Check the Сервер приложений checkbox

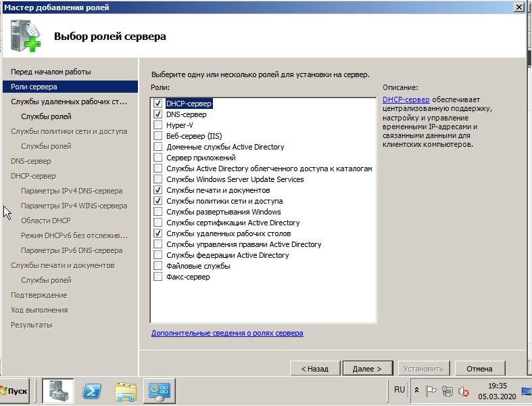click(158, 158)
